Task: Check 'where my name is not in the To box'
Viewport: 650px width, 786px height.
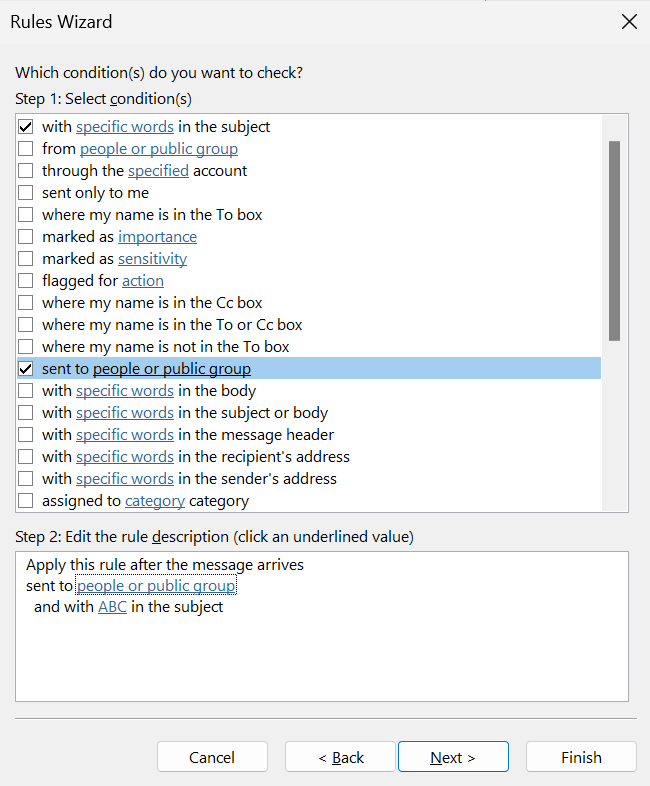Action: click(x=26, y=347)
